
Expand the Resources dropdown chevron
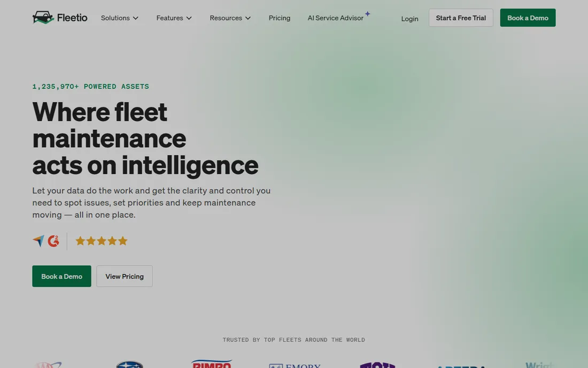248,18
